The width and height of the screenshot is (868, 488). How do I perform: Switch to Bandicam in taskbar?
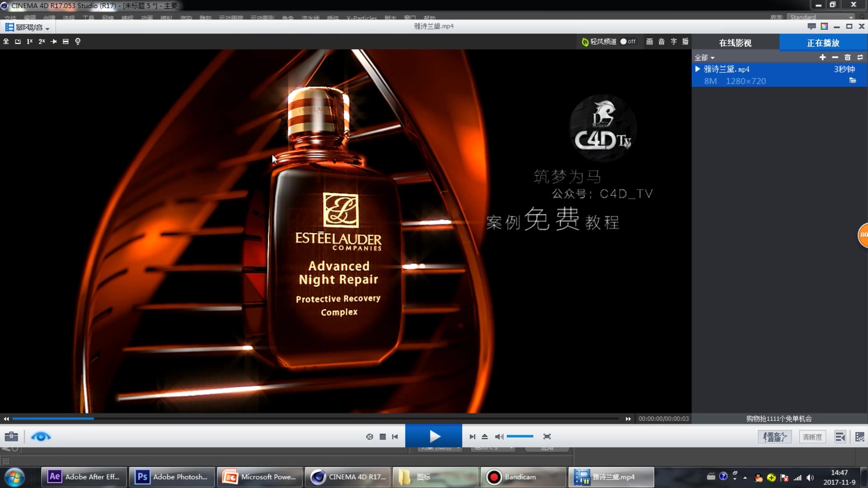[523, 477]
